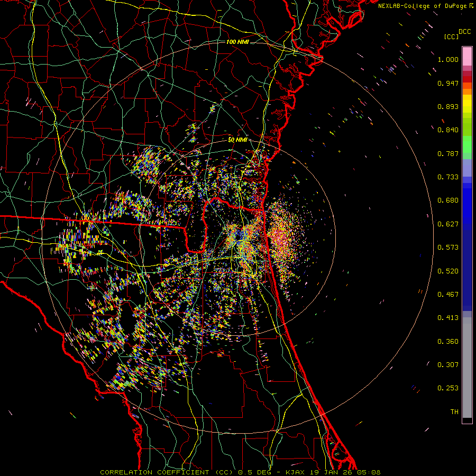476x476 pixels.
Task: Click the [CC] unit label
Action: click(452, 36)
